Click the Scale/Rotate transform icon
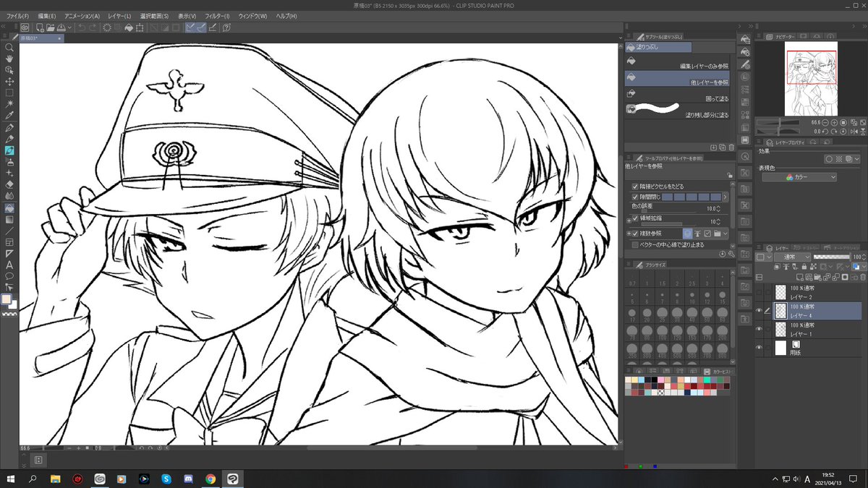 pyautogui.click(x=140, y=27)
